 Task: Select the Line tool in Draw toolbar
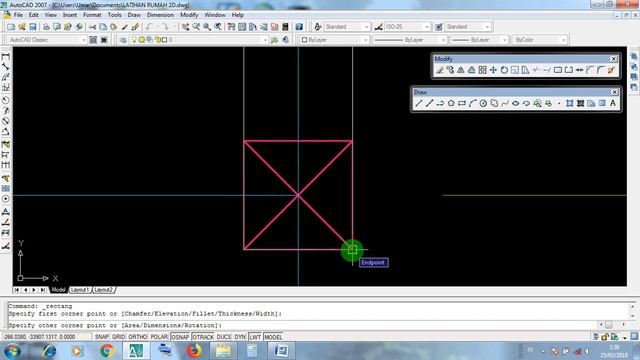coord(419,104)
